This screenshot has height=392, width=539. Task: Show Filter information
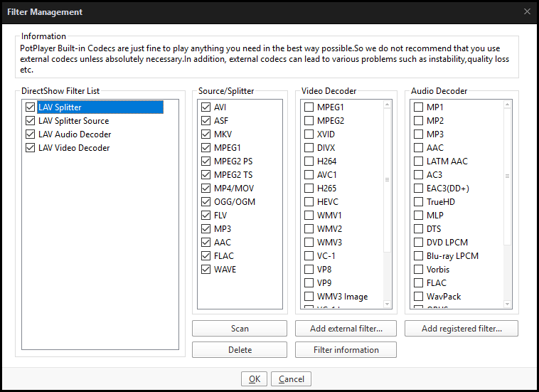tap(346, 350)
